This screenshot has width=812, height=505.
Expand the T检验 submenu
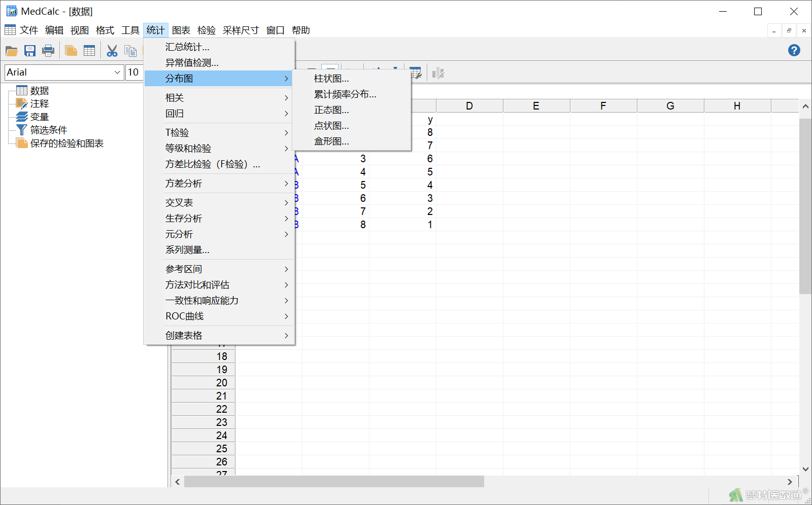[219, 133]
